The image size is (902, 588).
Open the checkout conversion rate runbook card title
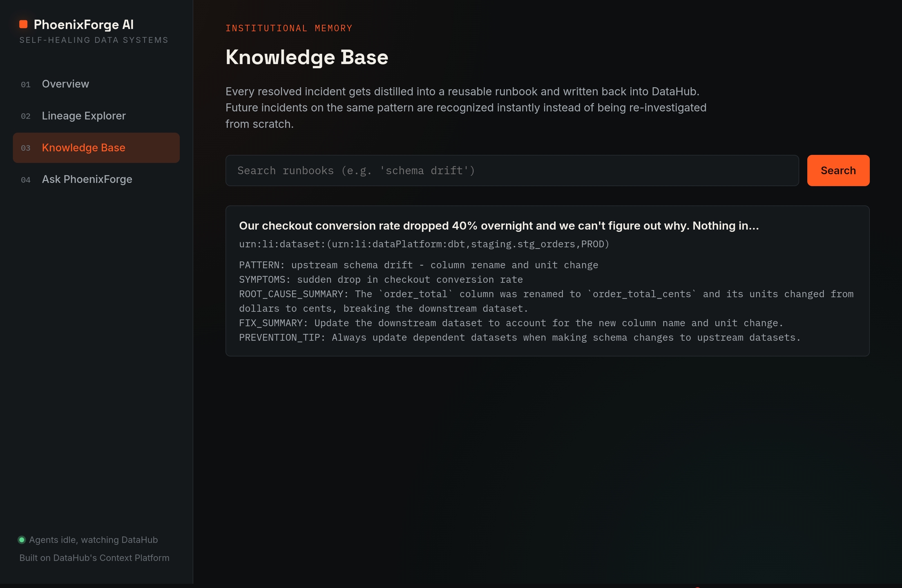pyautogui.click(x=499, y=226)
